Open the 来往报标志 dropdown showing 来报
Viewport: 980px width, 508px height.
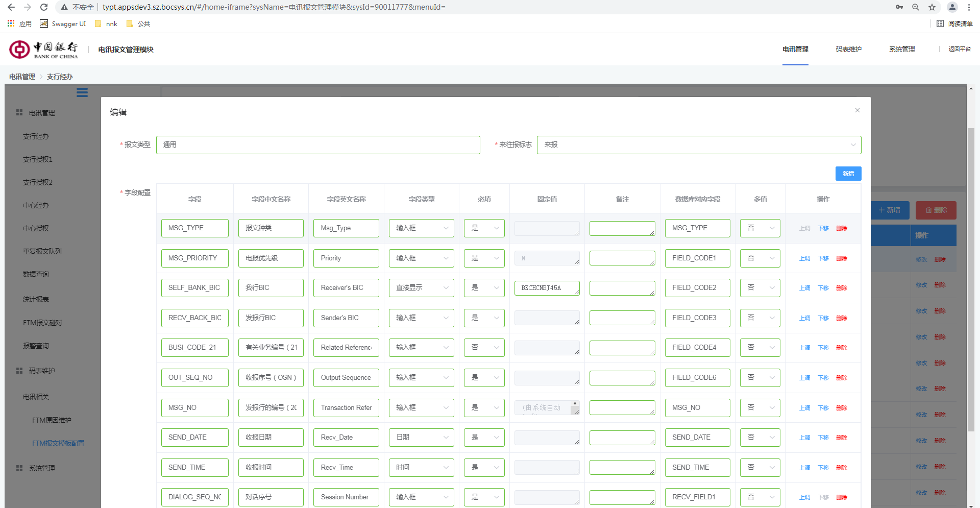(699, 145)
